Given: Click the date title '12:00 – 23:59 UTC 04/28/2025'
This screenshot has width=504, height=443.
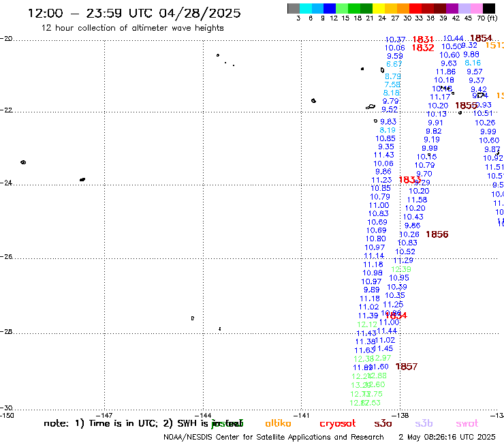Looking at the screenshot, I should (134, 13).
